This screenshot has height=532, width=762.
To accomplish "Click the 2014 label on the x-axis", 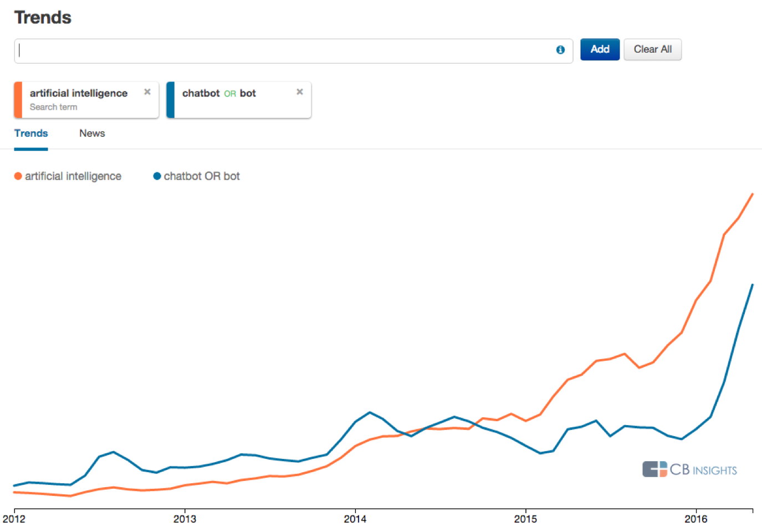I will (355, 519).
